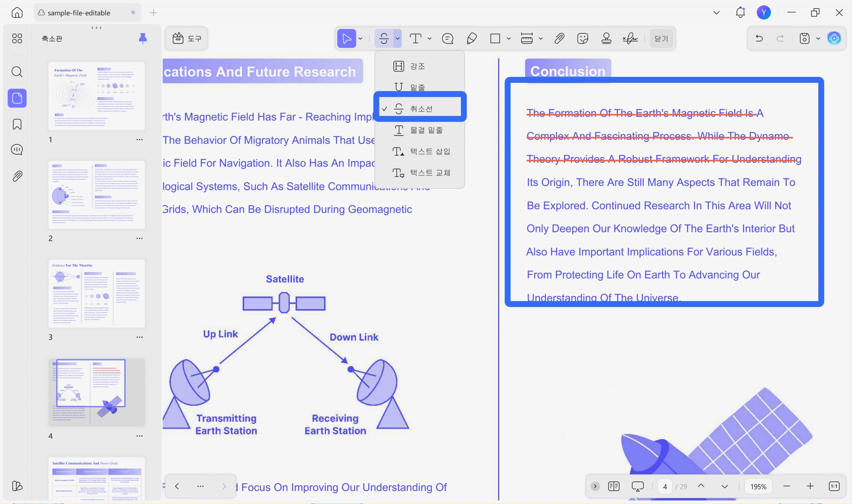This screenshot has width=852, height=504.
Task: Select the text box tool
Action: point(415,38)
